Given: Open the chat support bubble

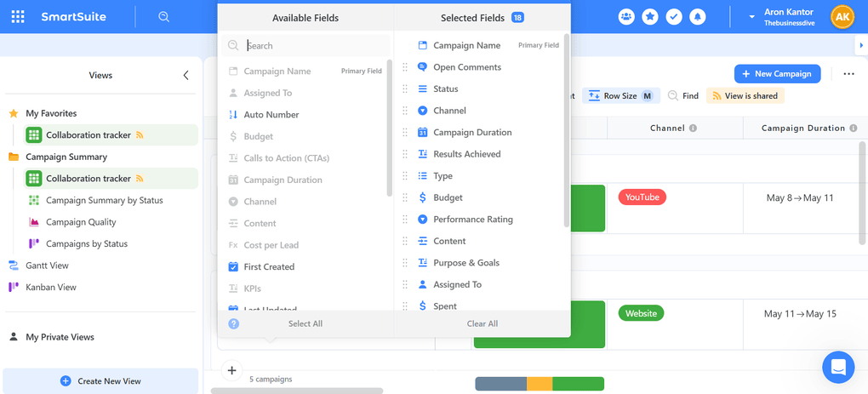Looking at the screenshot, I should (x=839, y=368).
